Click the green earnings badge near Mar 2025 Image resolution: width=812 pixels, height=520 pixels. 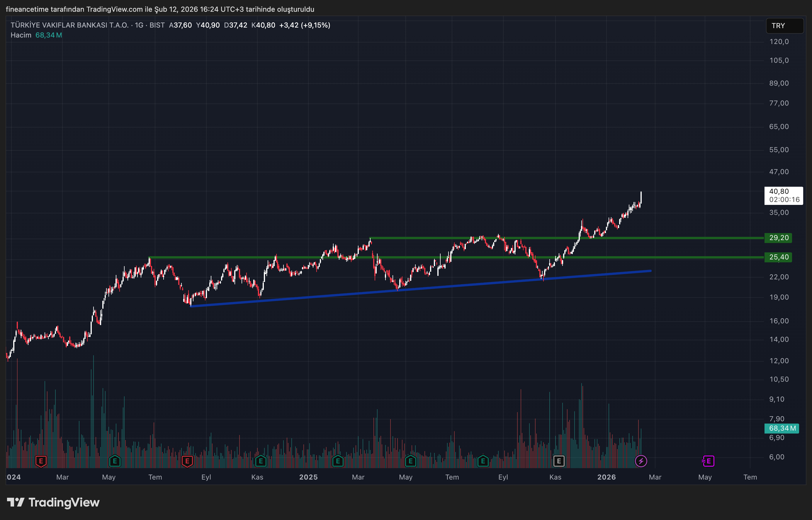(x=338, y=461)
